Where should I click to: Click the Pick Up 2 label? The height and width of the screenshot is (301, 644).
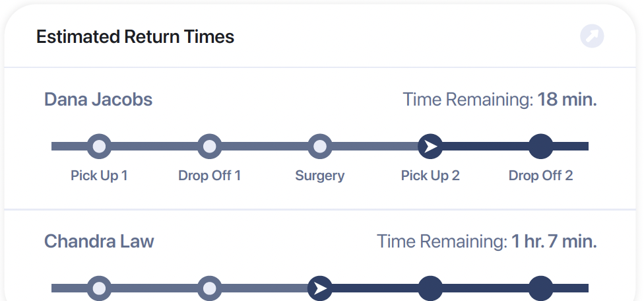tap(430, 176)
